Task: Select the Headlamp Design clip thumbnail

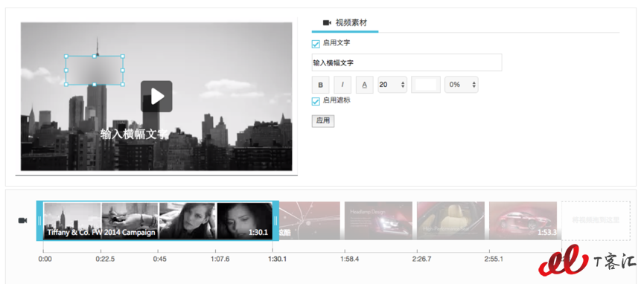Action: pos(378,221)
